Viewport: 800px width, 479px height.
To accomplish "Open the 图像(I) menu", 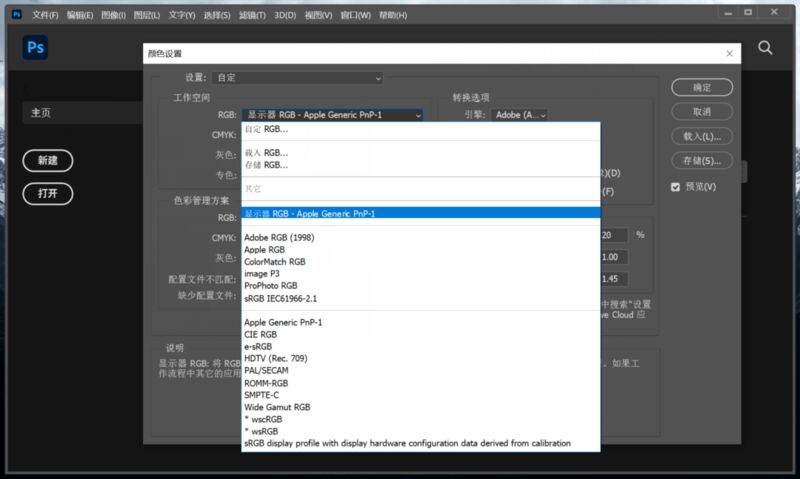I will 113,15.
